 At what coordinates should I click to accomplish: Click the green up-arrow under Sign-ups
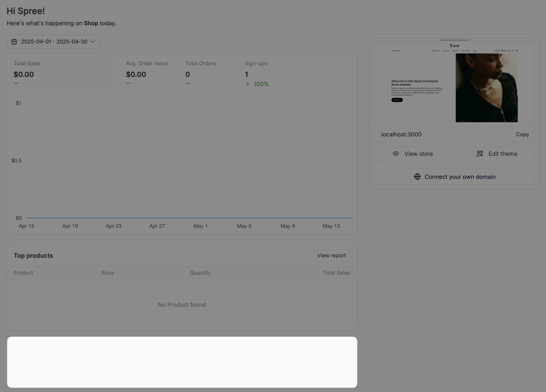pos(247,84)
